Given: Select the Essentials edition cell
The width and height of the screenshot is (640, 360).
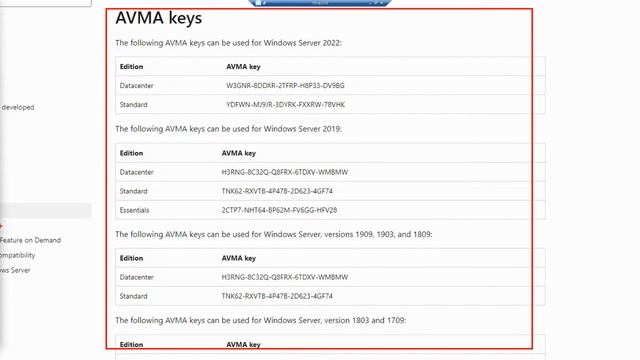Looking at the screenshot, I should tap(134, 210).
